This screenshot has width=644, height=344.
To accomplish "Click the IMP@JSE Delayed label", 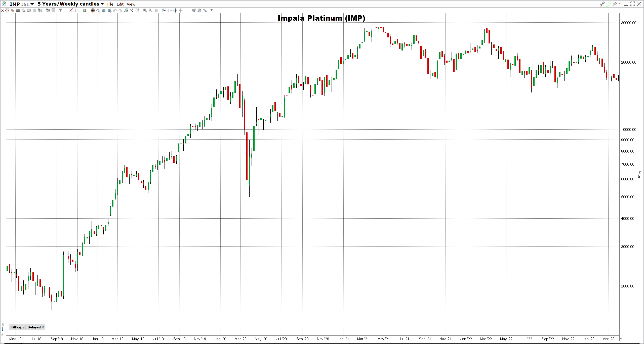I will [26, 327].
